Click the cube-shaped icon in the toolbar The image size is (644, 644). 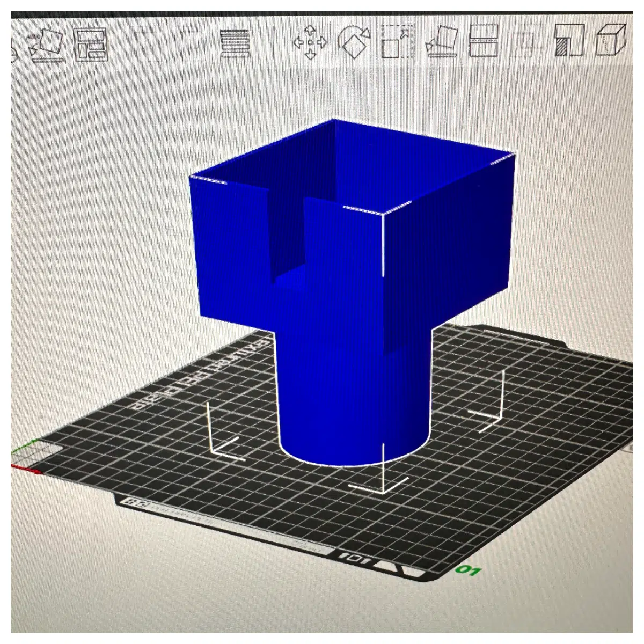coord(611,39)
